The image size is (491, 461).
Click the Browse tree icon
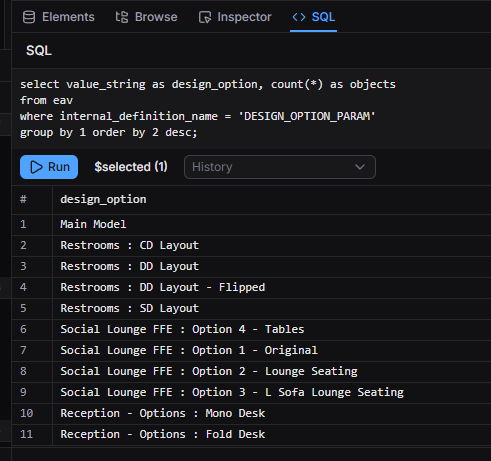click(x=122, y=17)
